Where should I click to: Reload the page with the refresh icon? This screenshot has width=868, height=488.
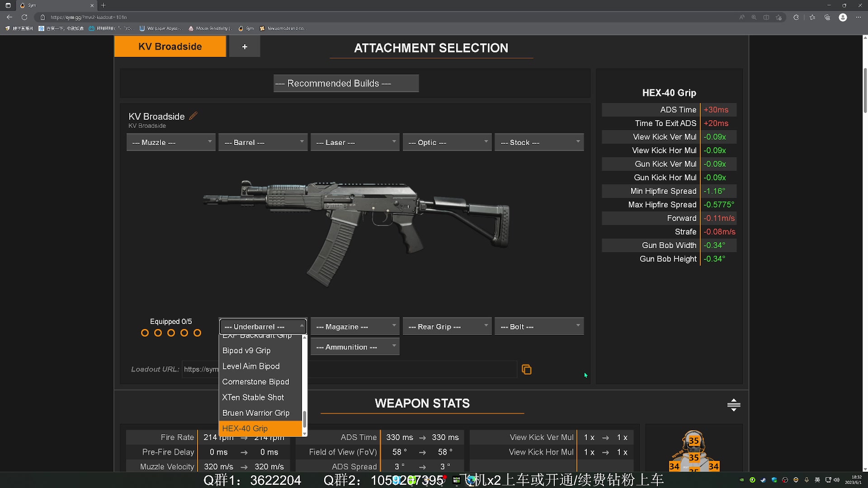coord(24,17)
